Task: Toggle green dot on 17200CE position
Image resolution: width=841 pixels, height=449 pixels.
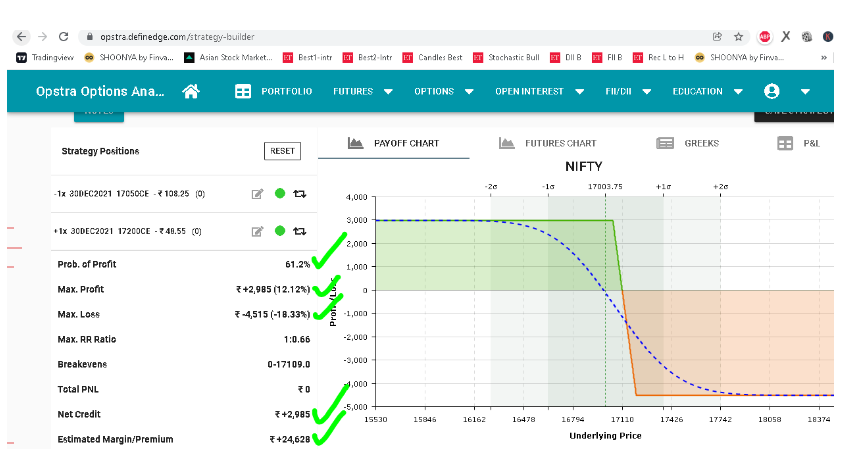Action: 280,231
